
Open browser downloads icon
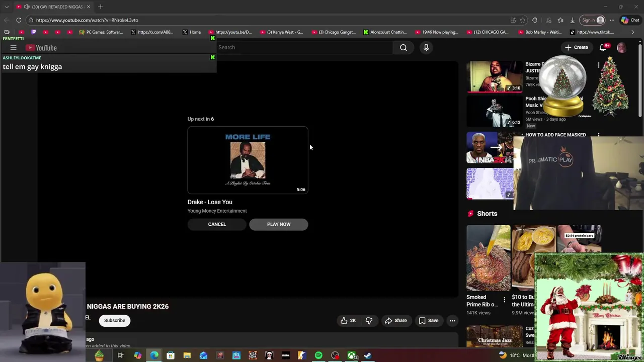(573, 20)
